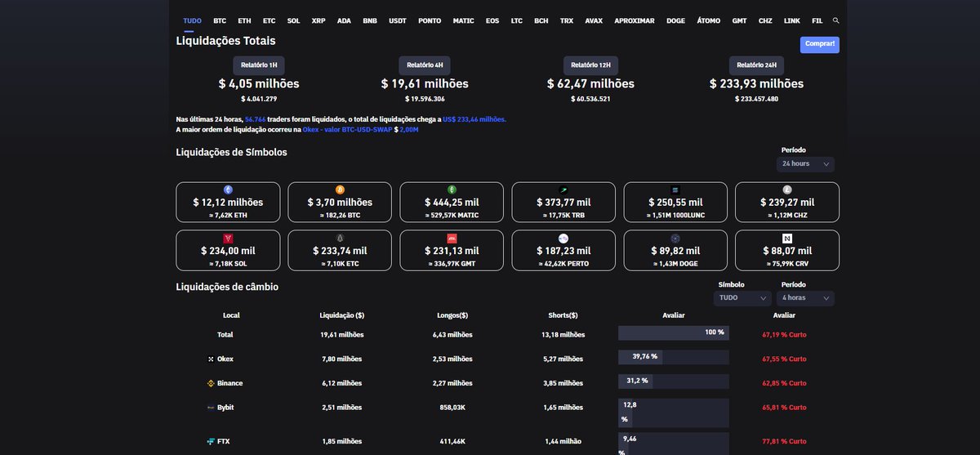Select the ETH tab

(244, 20)
